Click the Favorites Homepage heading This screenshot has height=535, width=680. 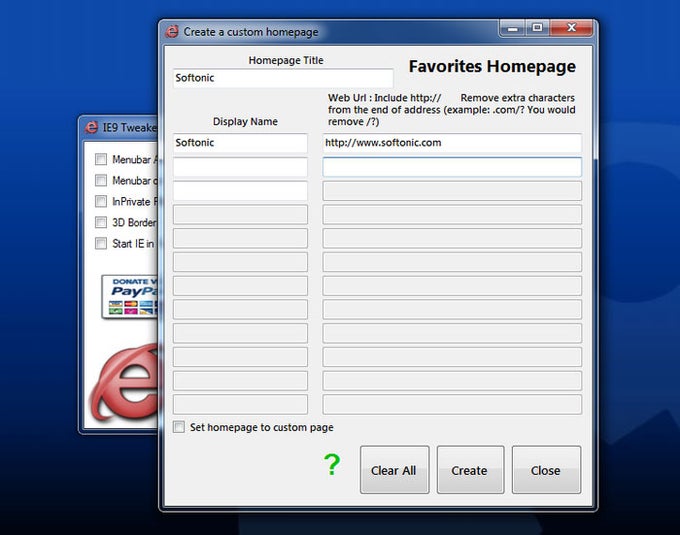[x=492, y=66]
